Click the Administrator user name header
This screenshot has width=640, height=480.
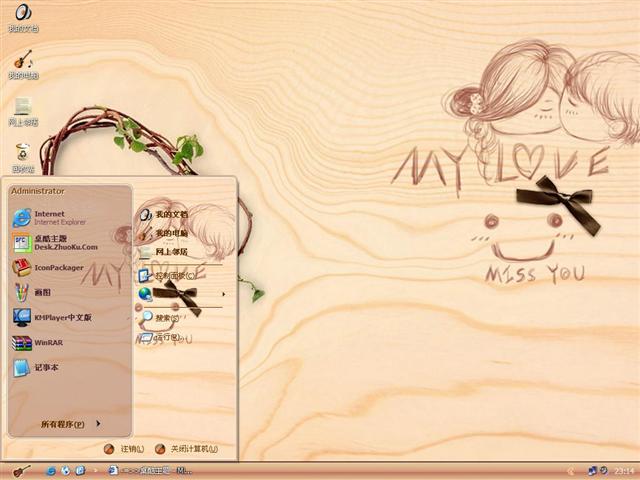click(38, 191)
